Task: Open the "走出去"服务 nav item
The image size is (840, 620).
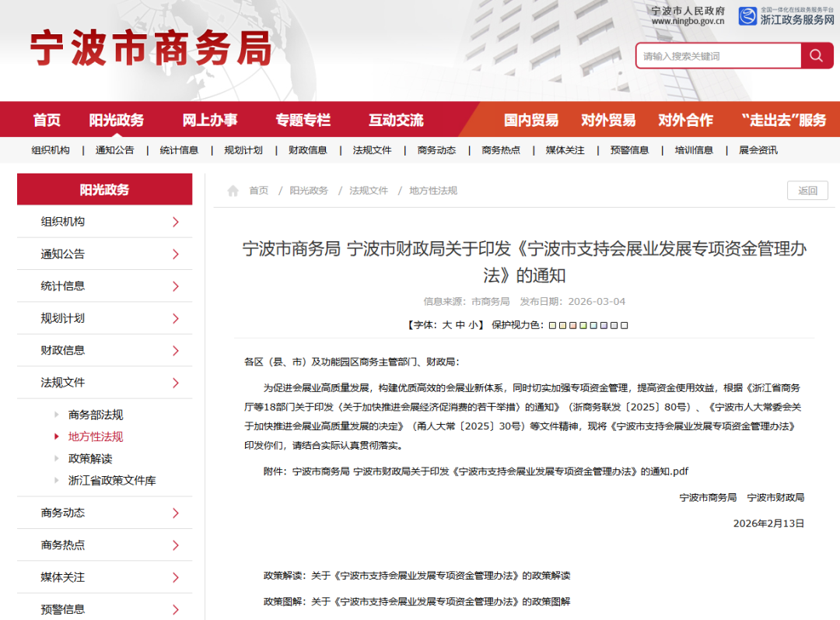Action: pos(784,120)
